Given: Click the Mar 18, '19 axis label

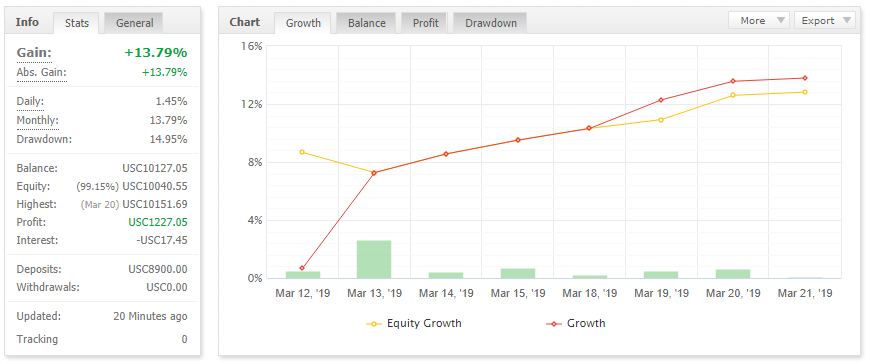Looking at the screenshot, I should [x=589, y=294].
